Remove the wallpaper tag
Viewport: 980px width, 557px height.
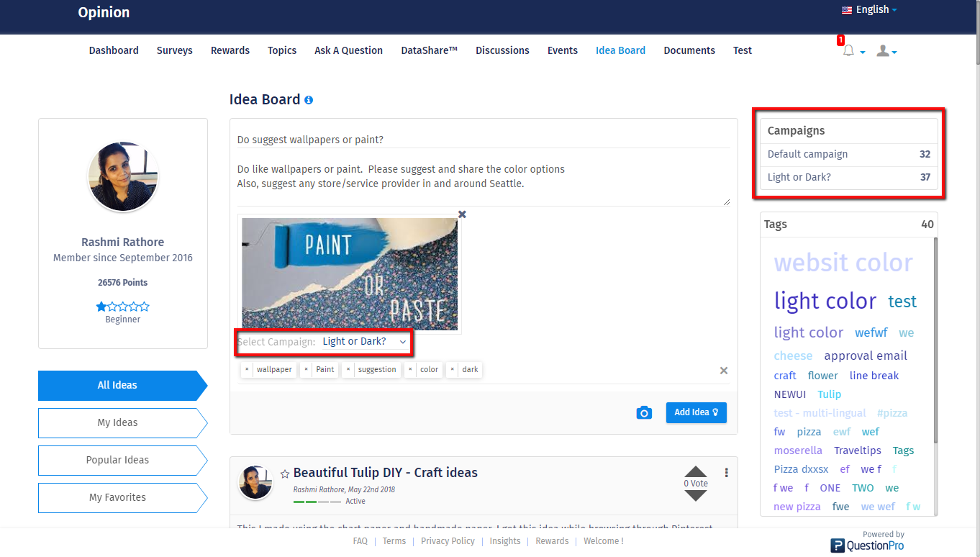pos(247,369)
